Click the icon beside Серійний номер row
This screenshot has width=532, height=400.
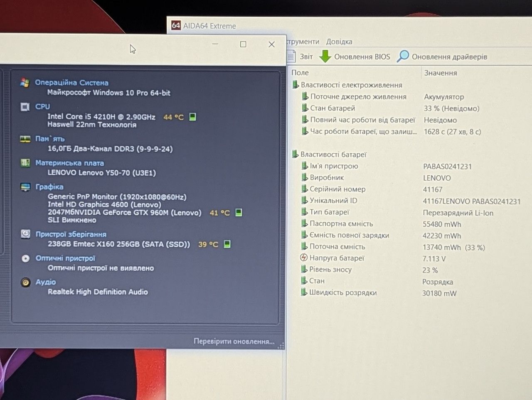[x=305, y=189]
